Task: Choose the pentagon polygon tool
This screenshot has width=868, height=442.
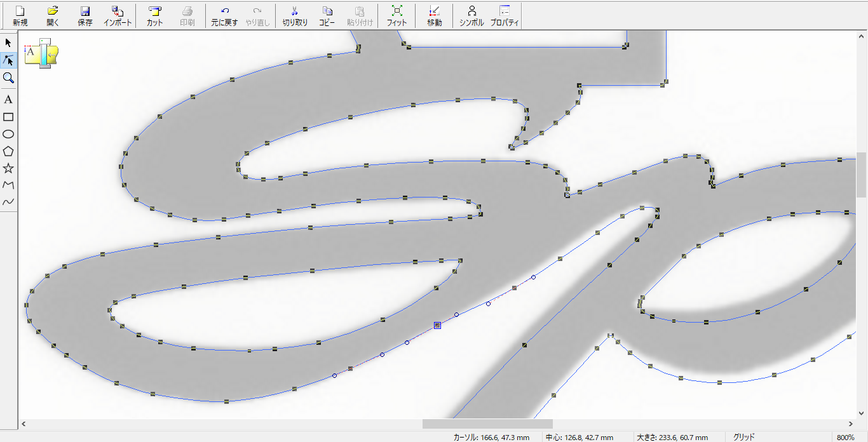Action: tap(8, 151)
